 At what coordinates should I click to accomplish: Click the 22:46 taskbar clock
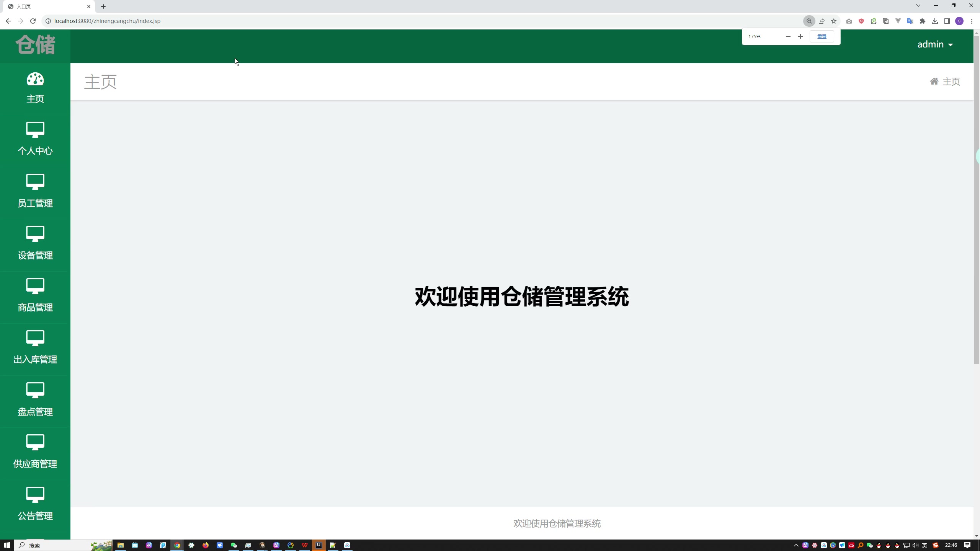pyautogui.click(x=951, y=545)
